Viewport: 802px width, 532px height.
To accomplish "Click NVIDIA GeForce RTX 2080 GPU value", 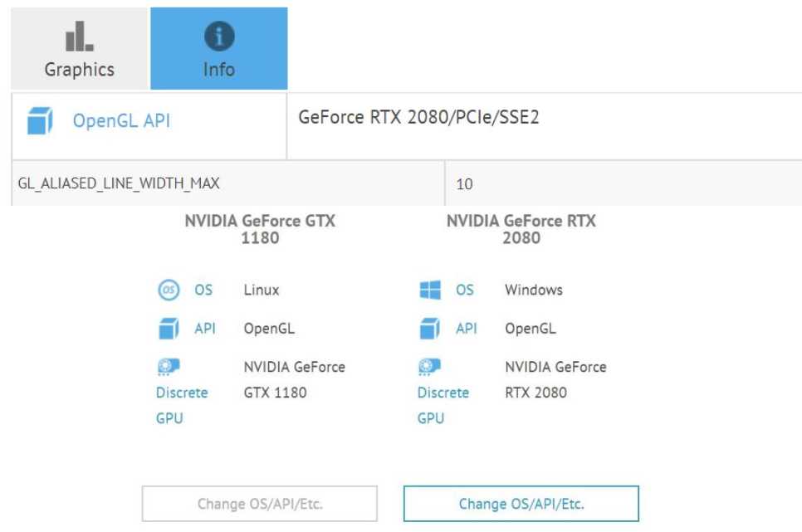I will 555,379.
